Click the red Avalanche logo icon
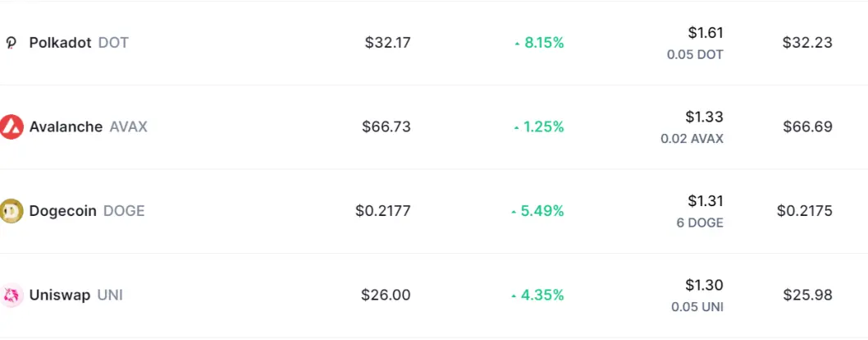Viewport: 868px width, 340px height. click(x=11, y=126)
